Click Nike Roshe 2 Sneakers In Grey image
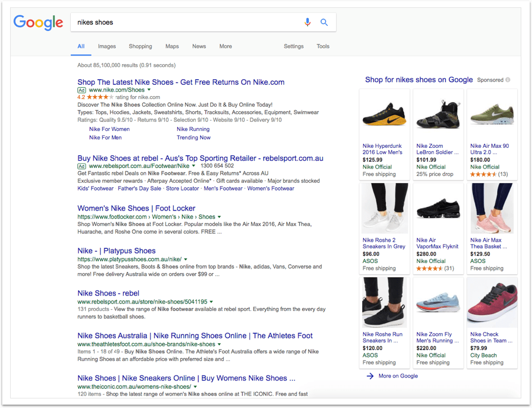The width and height of the screenshot is (532, 408). click(x=385, y=208)
